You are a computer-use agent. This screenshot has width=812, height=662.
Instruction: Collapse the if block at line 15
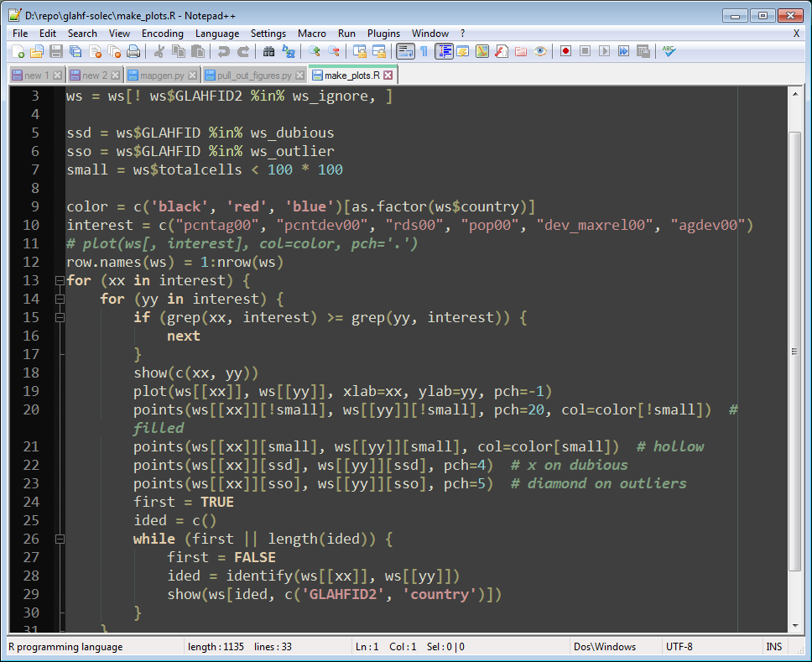(x=59, y=317)
